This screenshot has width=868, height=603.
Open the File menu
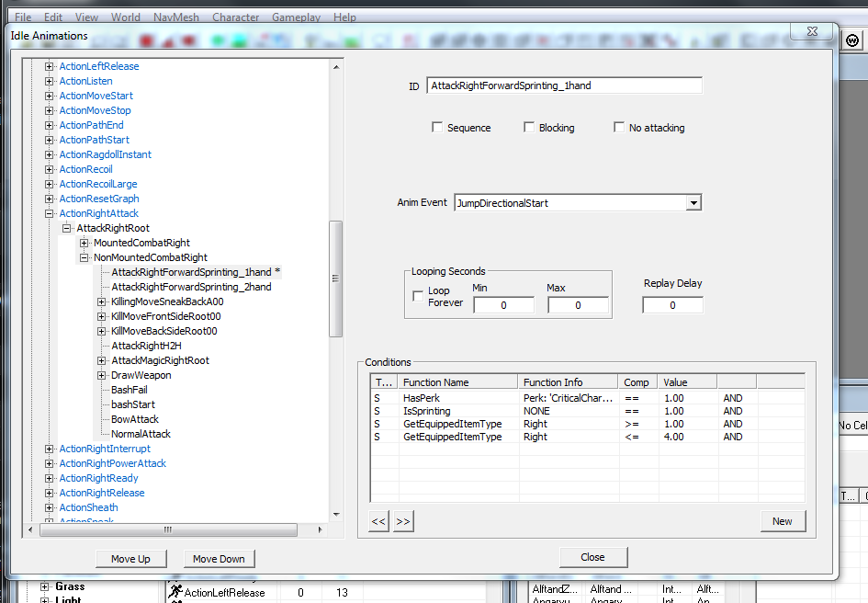23,17
